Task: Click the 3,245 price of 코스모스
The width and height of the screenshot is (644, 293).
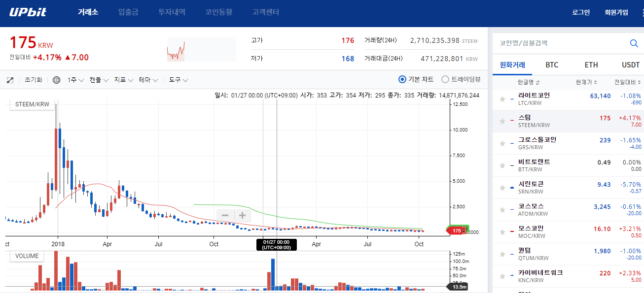Action: point(602,206)
